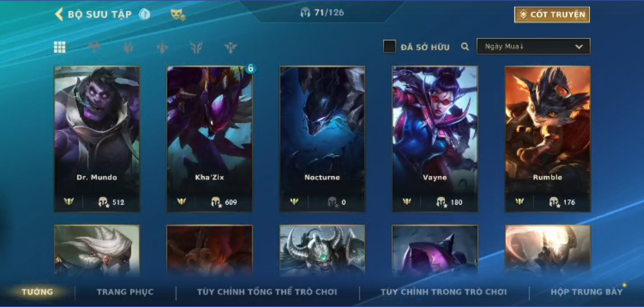Open the Hộp Trưng Bày tab

[586, 291]
